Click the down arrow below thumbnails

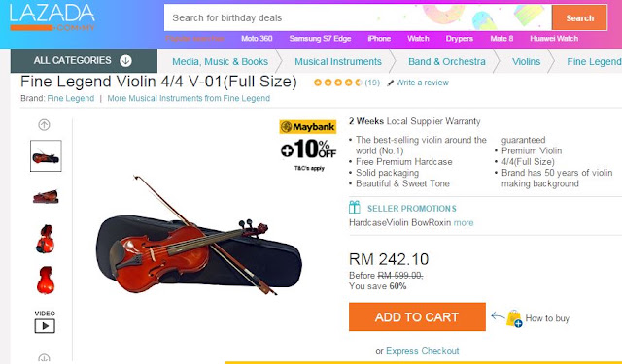pos(44,358)
